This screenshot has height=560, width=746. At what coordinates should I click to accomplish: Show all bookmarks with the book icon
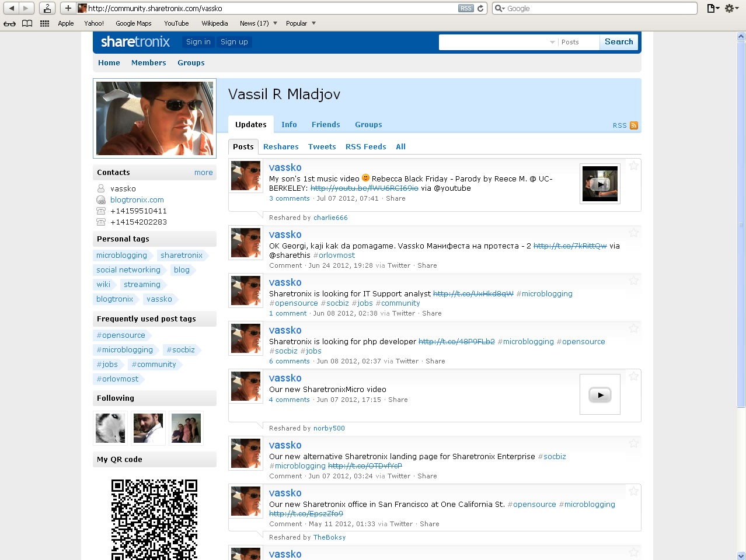click(27, 23)
